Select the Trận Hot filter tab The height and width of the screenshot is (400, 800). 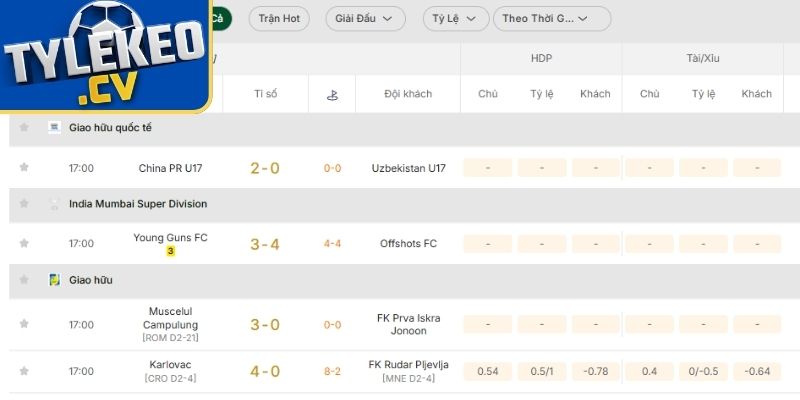point(278,18)
